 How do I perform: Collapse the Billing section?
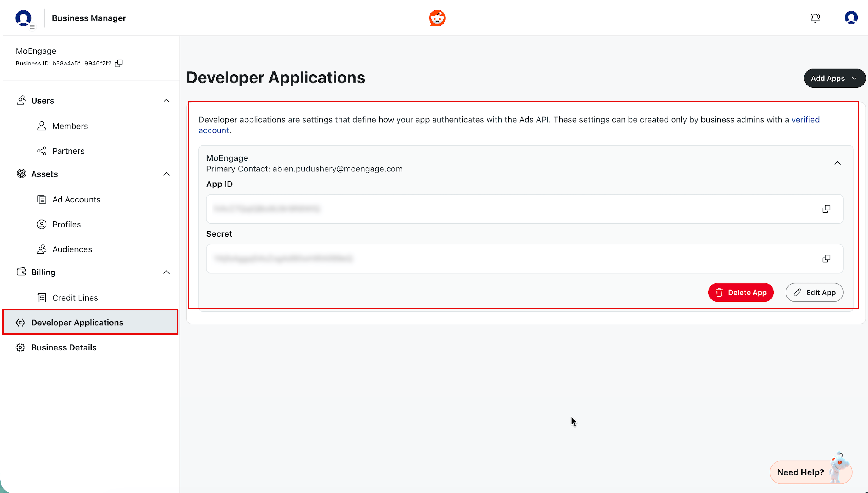coord(166,272)
